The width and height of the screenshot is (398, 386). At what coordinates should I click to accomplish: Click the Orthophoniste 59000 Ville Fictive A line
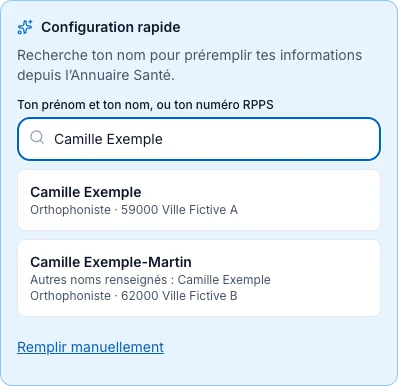tap(134, 210)
